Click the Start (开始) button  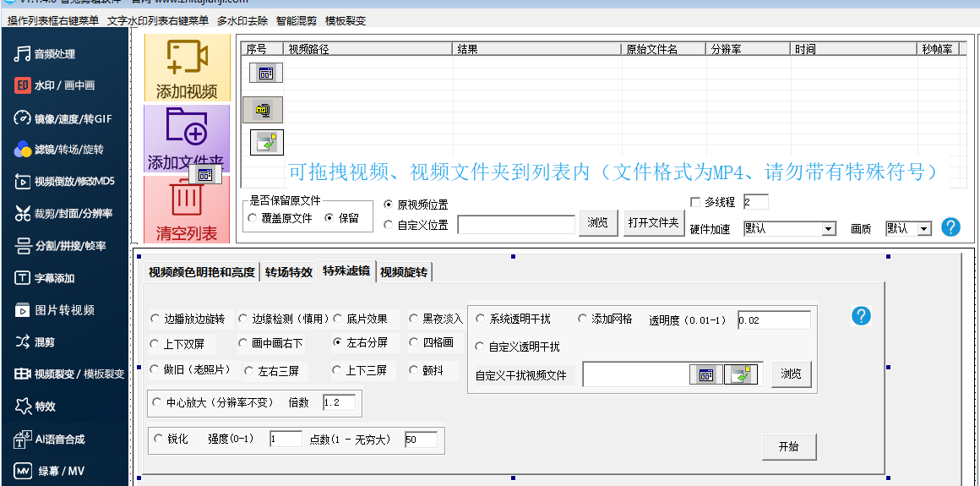(x=788, y=446)
